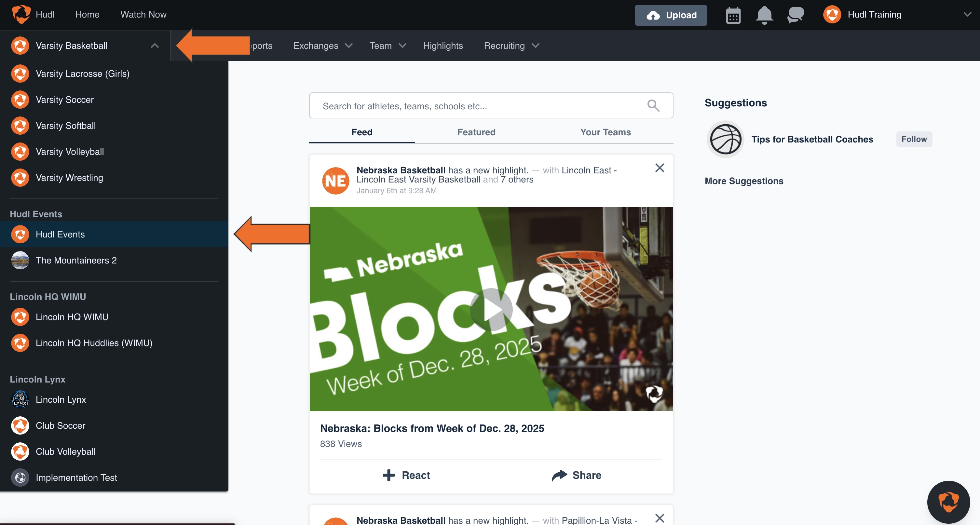The image size is (980, 525).
Task: Open Highlights in the navigation bar
Action: pos(443,46)
